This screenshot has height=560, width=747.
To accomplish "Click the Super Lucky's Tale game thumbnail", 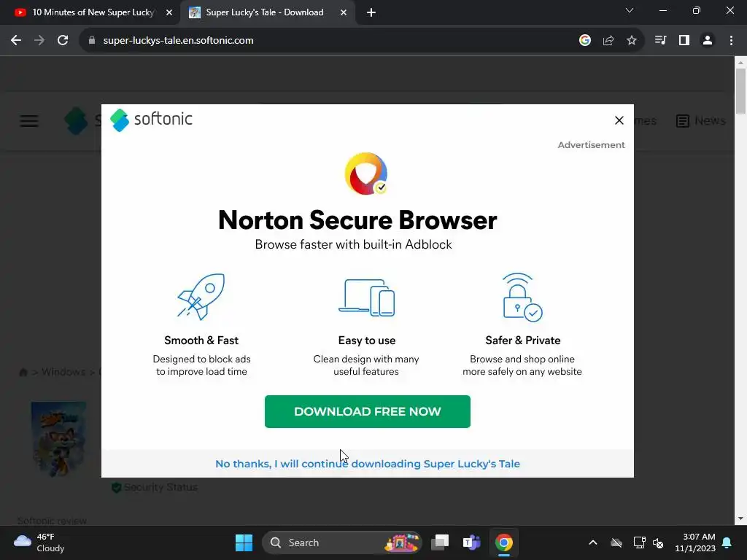I will click(x=58, y=439).
